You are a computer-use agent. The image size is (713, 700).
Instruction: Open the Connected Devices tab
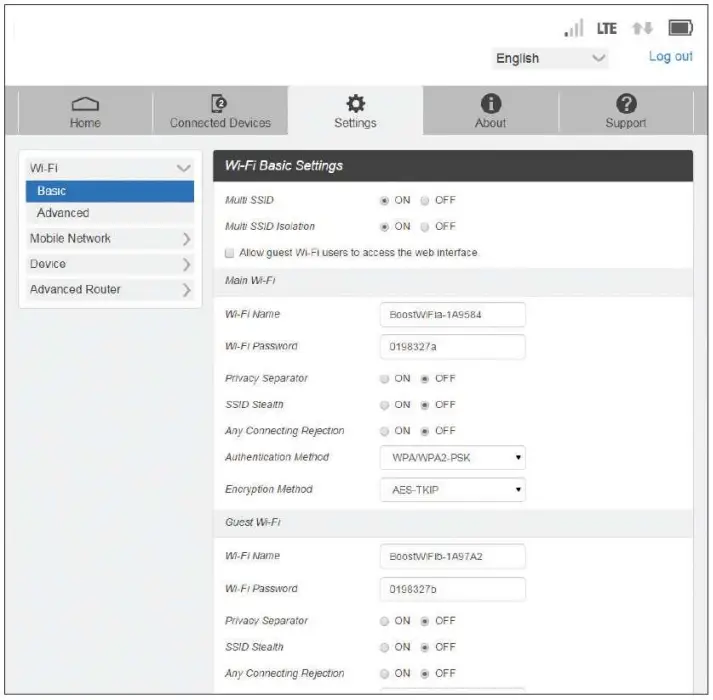pyautogui.click(x=220, y=111)
